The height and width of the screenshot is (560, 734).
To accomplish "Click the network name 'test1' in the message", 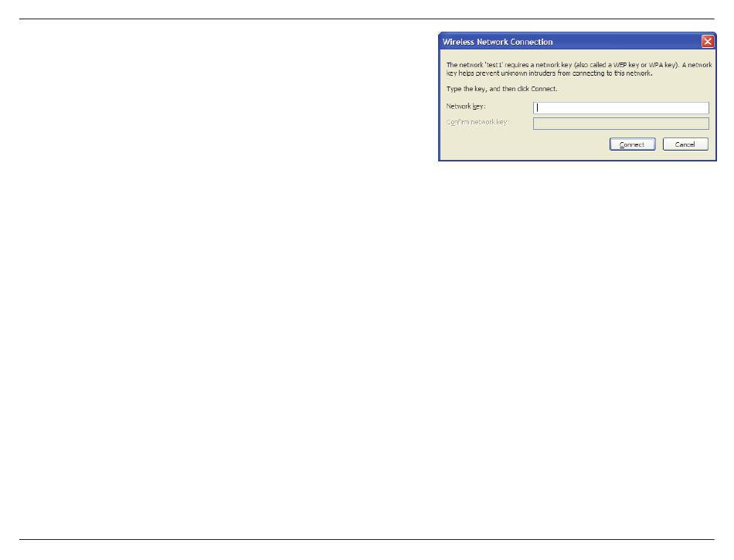I will (494, 65).
